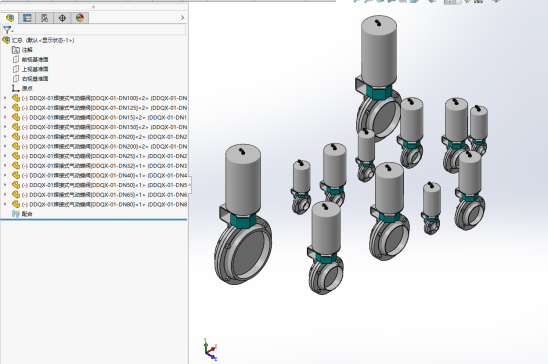Click the DN20 component's yellow assembly icon

point(16,137)
